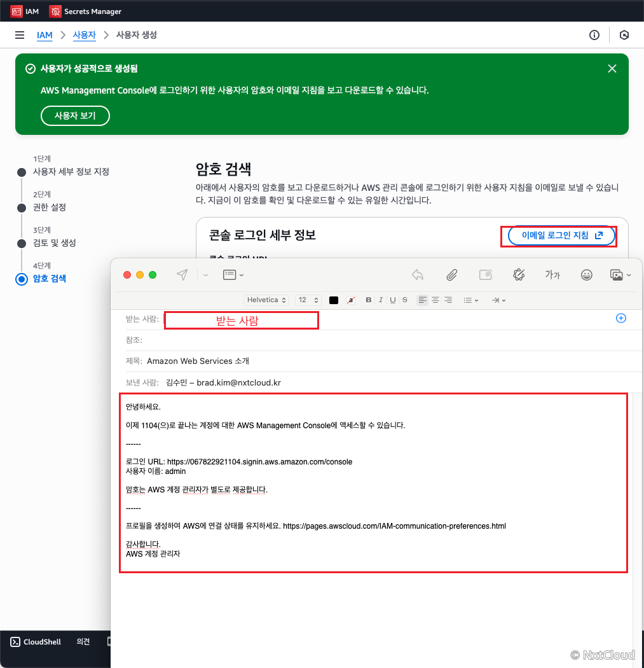Click the 의견 feedback link

pos(83,641)
